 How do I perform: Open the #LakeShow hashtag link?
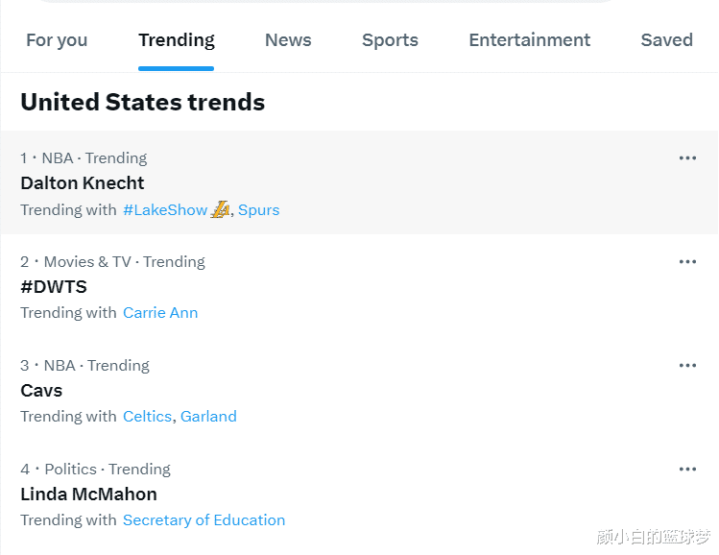tap(166, 210)
